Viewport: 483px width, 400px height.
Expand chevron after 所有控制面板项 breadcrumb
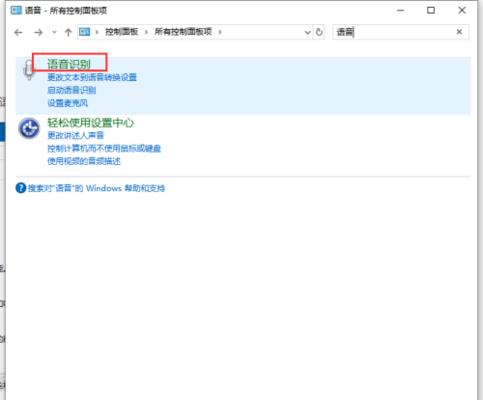(x=220, y=32)
